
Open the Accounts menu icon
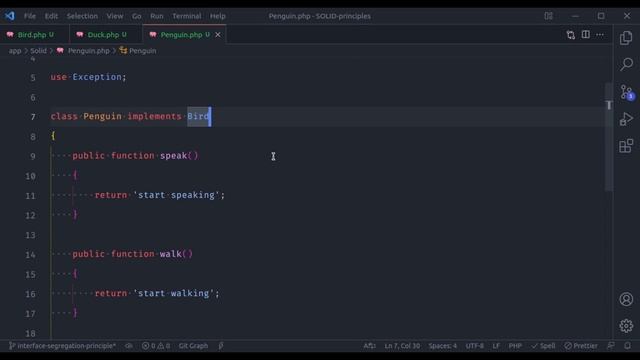coord(626,299)
